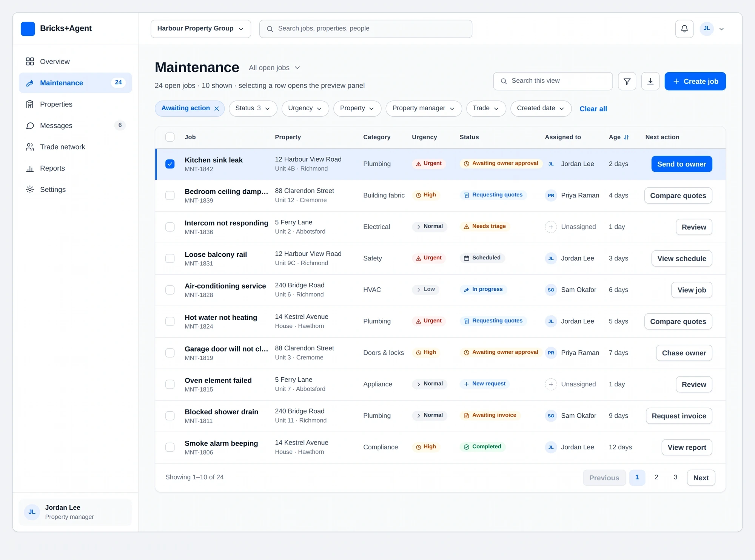Click the Reports bar chart icon

tap(30, 168)
